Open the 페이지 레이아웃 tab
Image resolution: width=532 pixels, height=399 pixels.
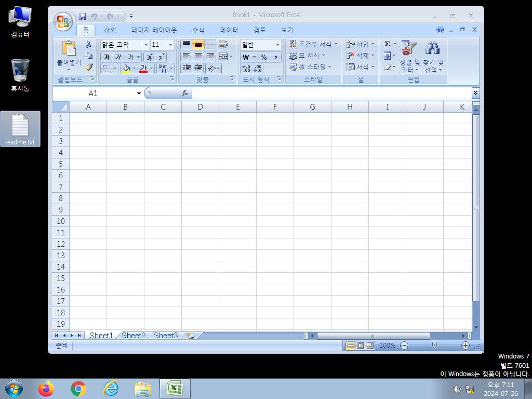[x=154, y=30]
